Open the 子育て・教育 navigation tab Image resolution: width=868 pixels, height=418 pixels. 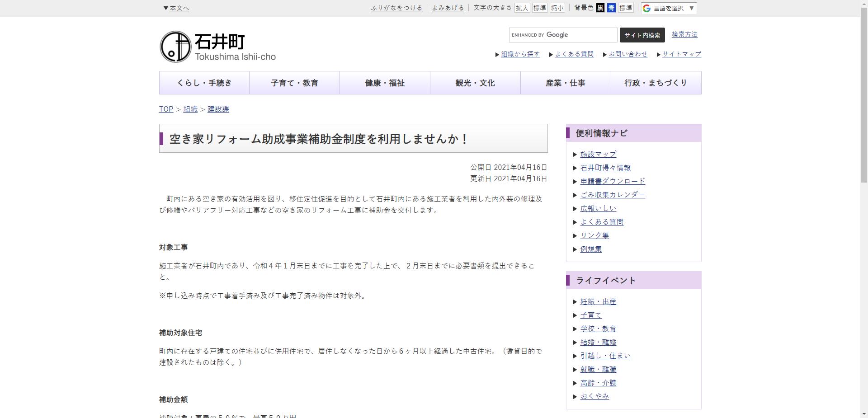[x=294, y=83]
